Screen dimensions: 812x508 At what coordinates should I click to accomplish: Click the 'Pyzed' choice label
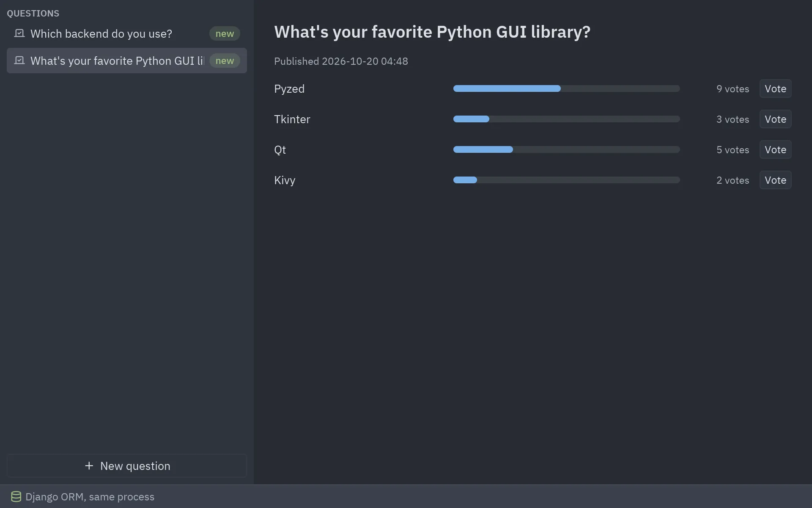(x=289, y=89)
